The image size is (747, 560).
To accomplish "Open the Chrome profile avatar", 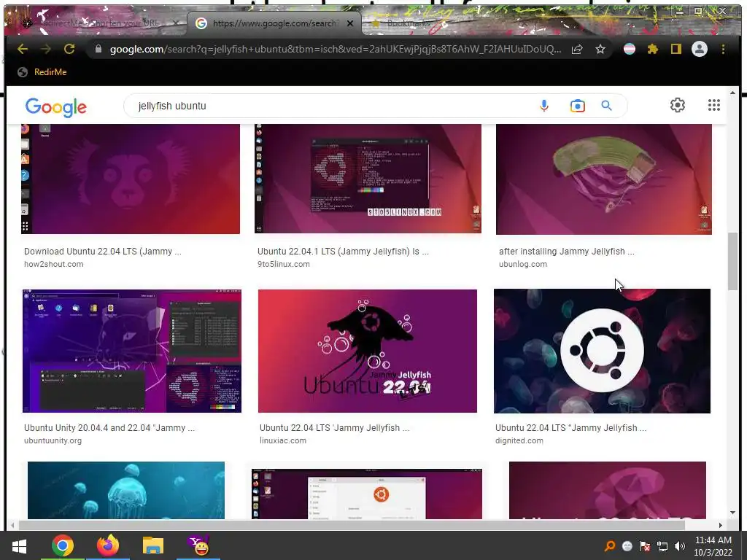I will pyautogui.click(x=700, y=49).
